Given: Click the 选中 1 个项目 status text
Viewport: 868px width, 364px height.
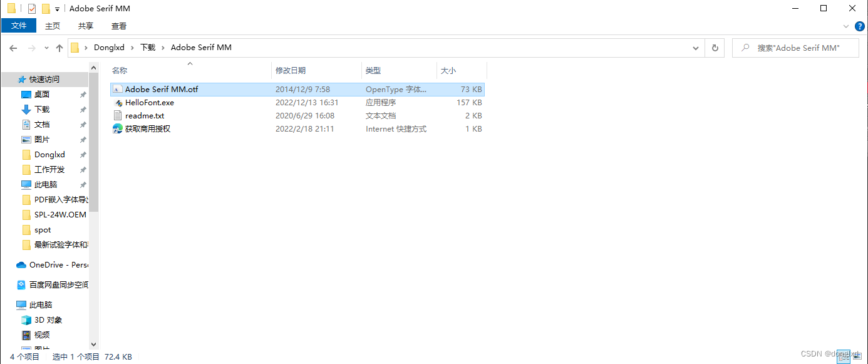Looking at the screenshot, I should coord(76,357).
